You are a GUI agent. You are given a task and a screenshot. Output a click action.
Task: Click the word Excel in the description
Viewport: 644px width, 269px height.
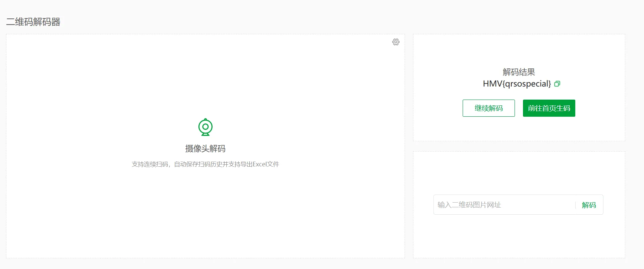pos(259,164)
